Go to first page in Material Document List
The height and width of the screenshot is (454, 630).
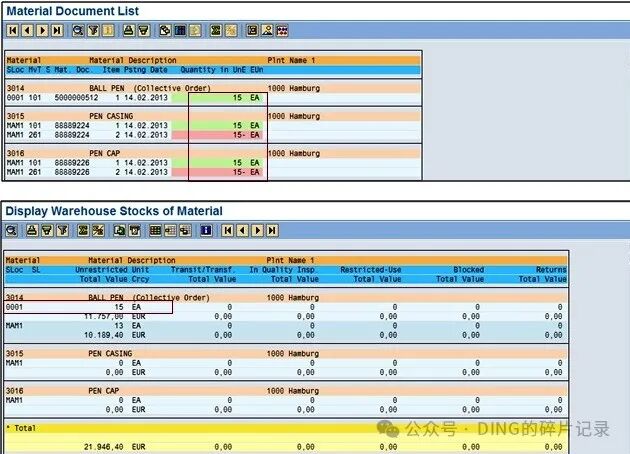pyautogui.click(x=12, y=31)
